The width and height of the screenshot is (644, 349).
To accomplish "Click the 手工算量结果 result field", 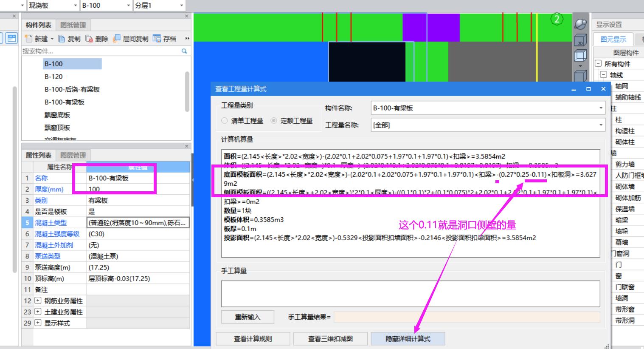I will (x=467, y=317).
